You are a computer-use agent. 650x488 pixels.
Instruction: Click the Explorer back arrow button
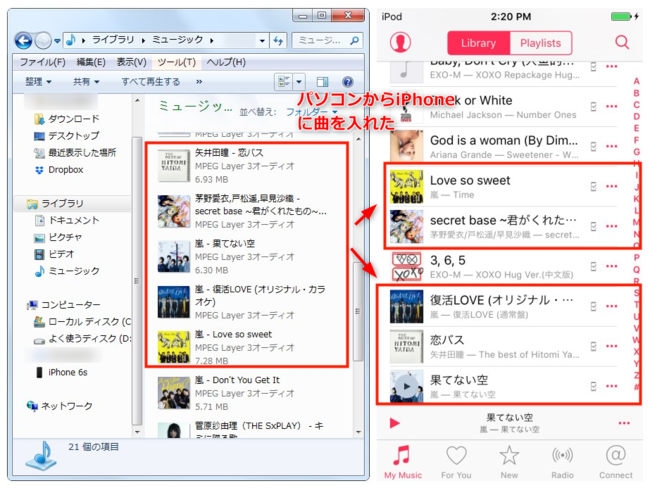pos(23,41)
